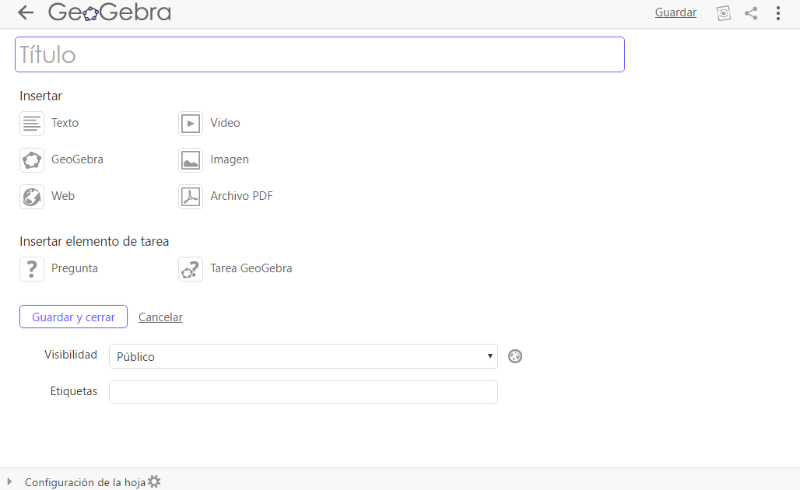This screenshot has height=490, width=800.
Task: Open the preview eye icon
Action: tap(723, 13)
